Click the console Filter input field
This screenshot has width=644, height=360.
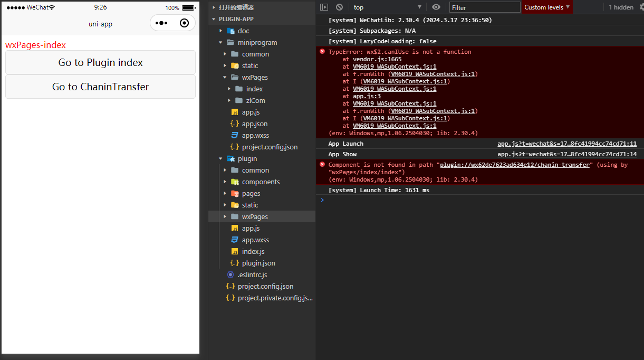[484, 7]
